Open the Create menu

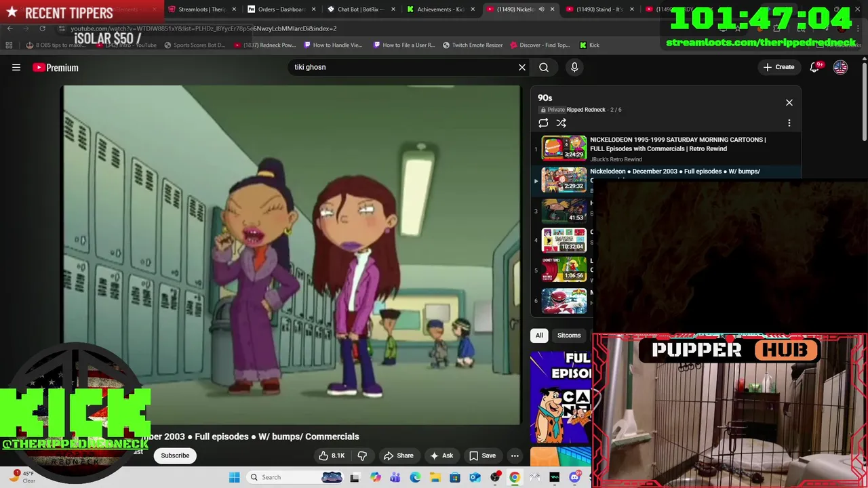point(778,67)
